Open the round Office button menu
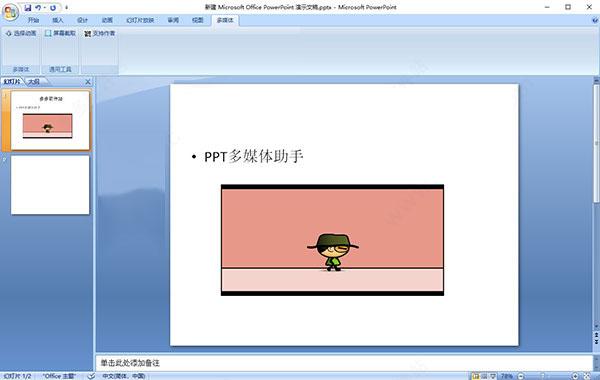The height and width of the screenshot is (380, 600). point(10,12)
